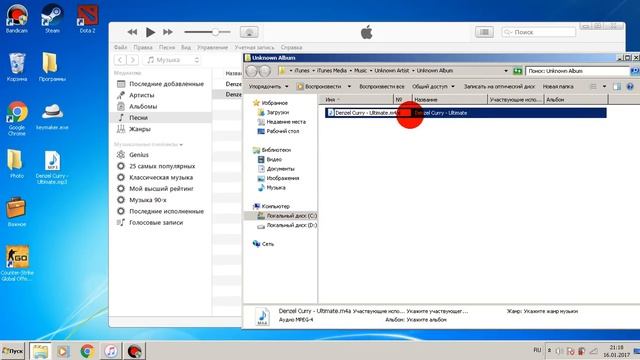This screenshot has width=640, height=360.
Task: Select Загрузки in the Explorer navigation tree
Action: click(277, 112)
